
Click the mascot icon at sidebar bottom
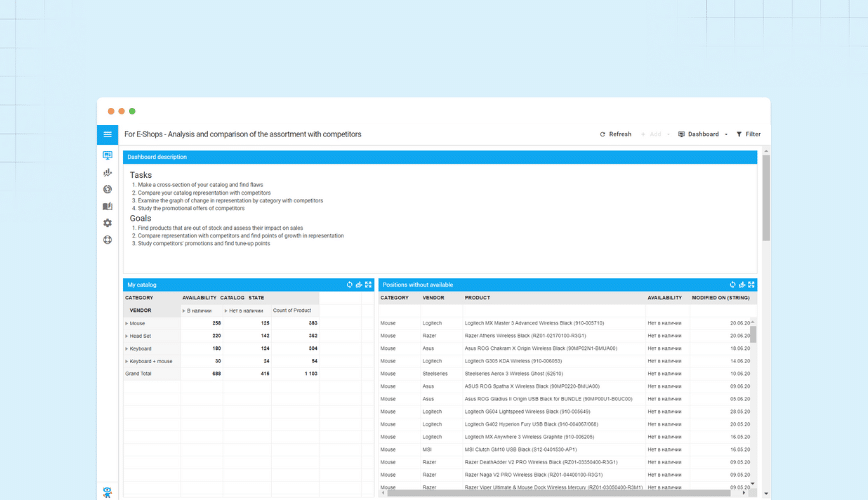(x=108, y=491)
